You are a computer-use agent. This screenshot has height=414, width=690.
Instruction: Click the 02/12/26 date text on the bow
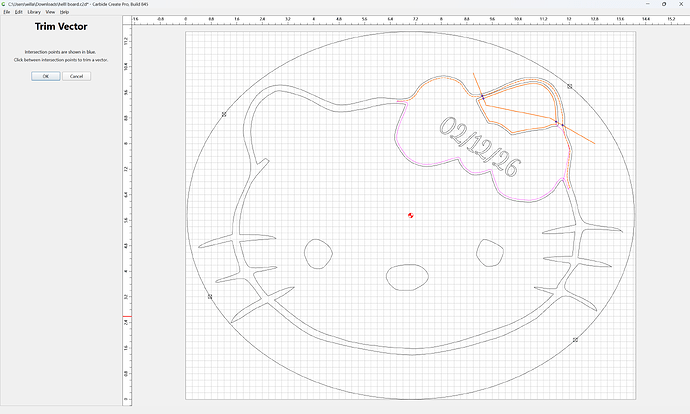click(480, 146)
